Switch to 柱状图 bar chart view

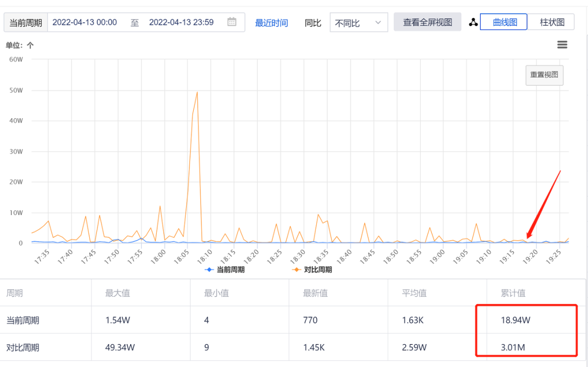(551, 22)
